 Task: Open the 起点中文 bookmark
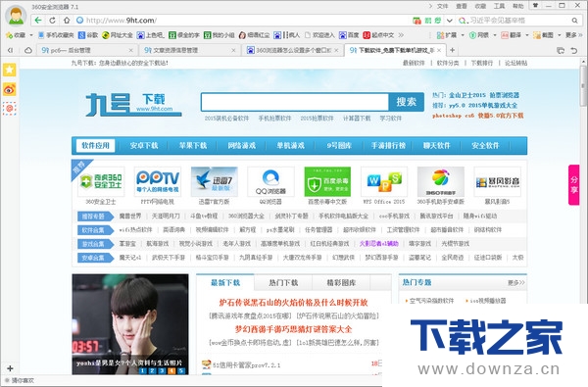[x=378, y=35]
